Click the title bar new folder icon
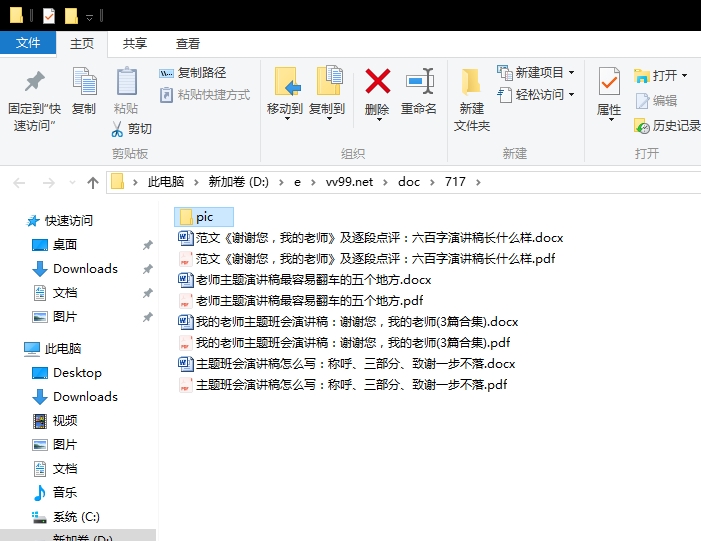Image resolution: width=701 pixels, height=541 pixels. (x=71, y=16)
